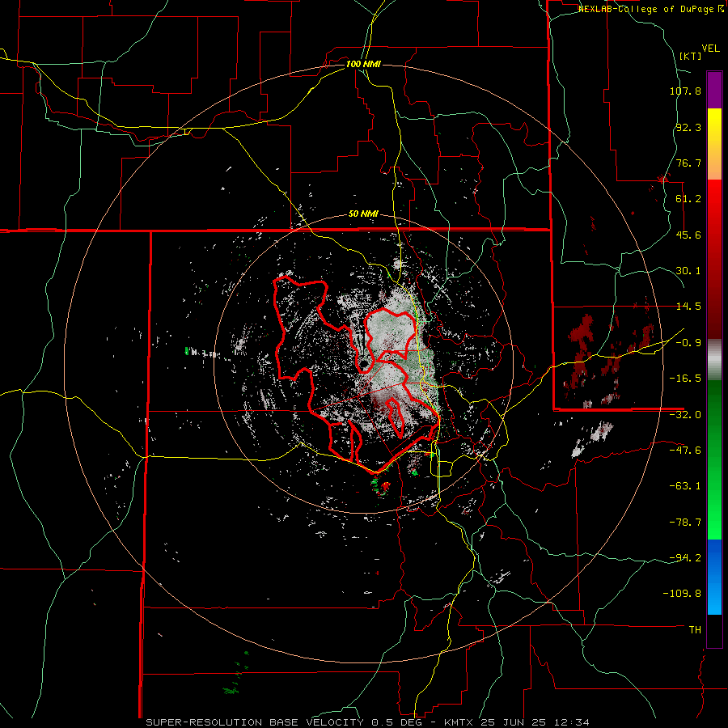Select the -109.8 legend value

682,594
